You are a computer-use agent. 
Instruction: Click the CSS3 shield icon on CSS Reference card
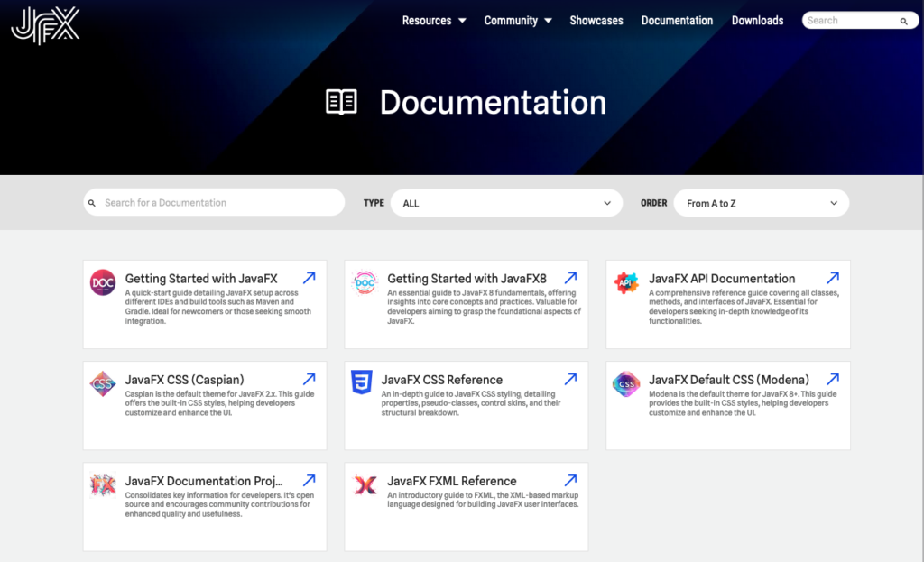(x=361, y=382)
